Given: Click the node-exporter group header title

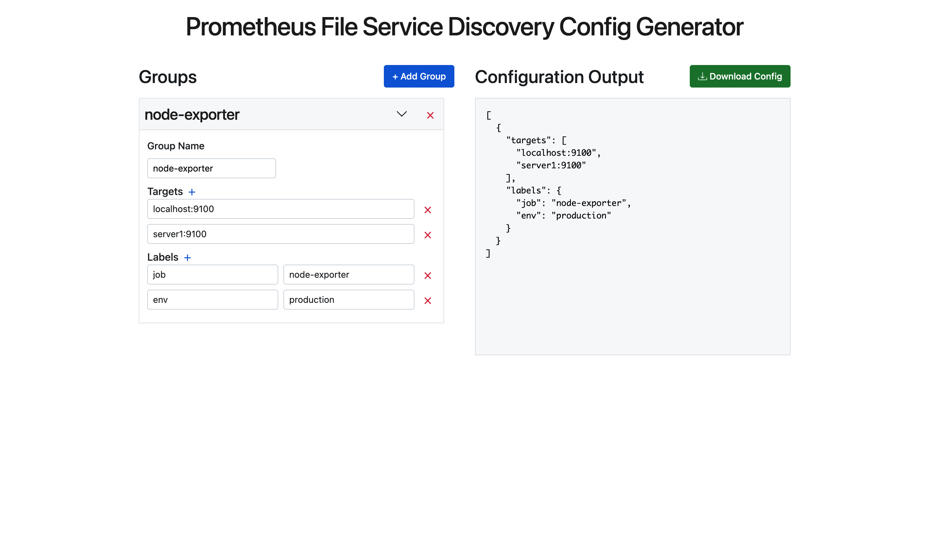Looking at the screenshot, I should point(192,115).
